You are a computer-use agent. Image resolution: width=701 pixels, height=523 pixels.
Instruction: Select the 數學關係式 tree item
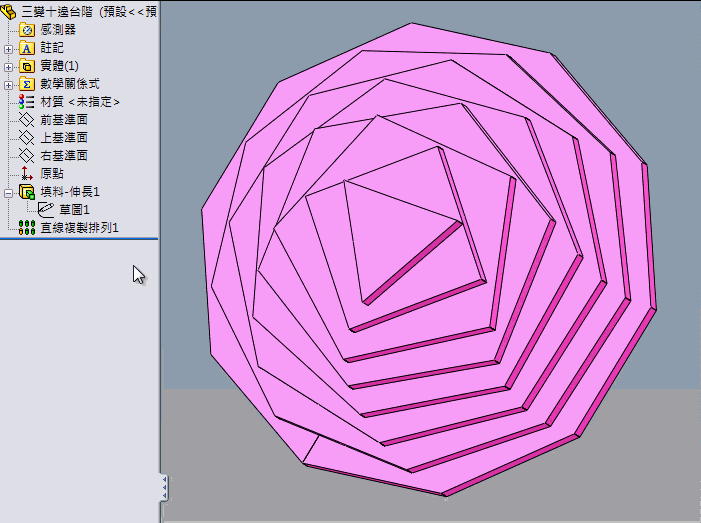click(x=70, y=84)
